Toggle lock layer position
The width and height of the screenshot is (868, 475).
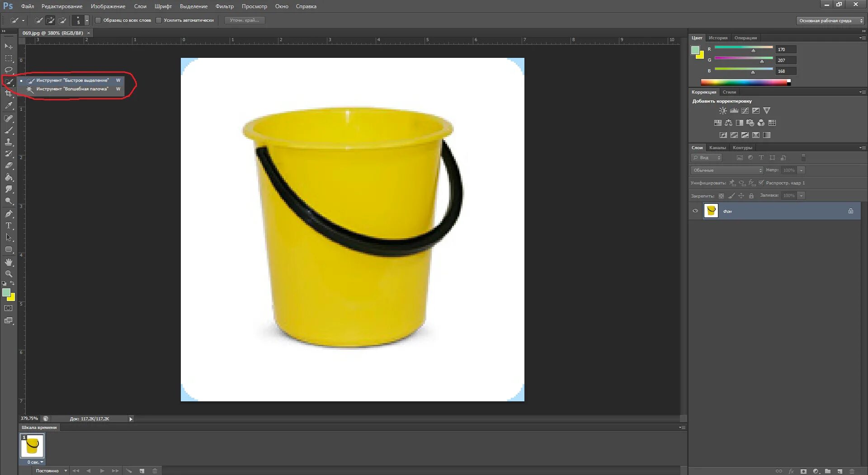[x=741, y=196]
